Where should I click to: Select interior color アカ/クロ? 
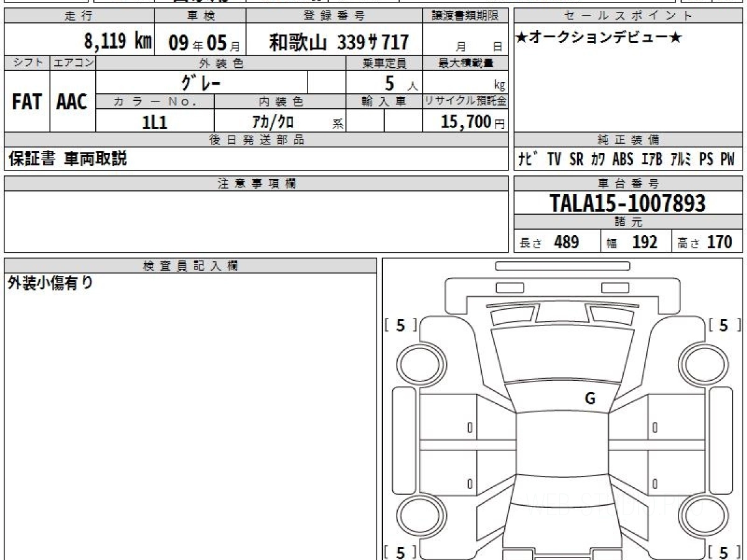pyautogui.click(x=273, y=121)
